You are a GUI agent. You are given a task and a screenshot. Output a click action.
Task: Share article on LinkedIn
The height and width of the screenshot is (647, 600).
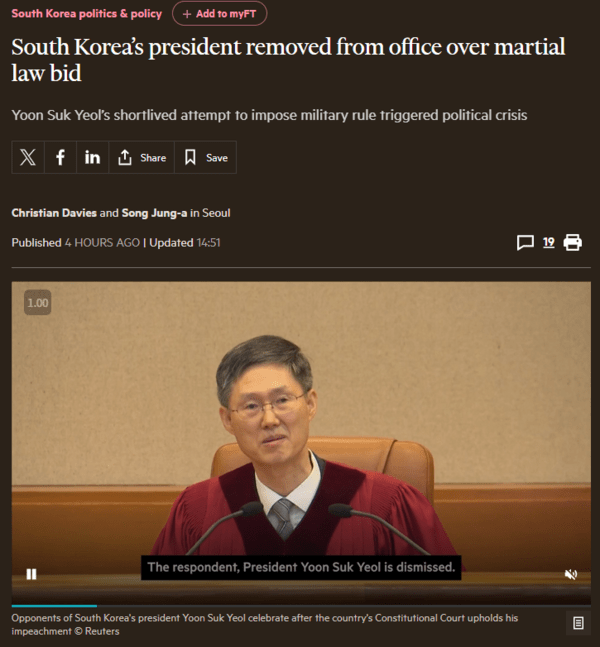coord(92,157)
